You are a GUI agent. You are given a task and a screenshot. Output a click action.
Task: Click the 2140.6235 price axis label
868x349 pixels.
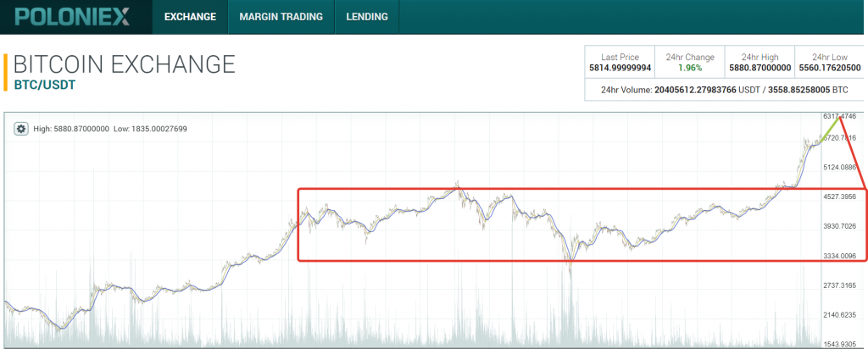point(839,315)
